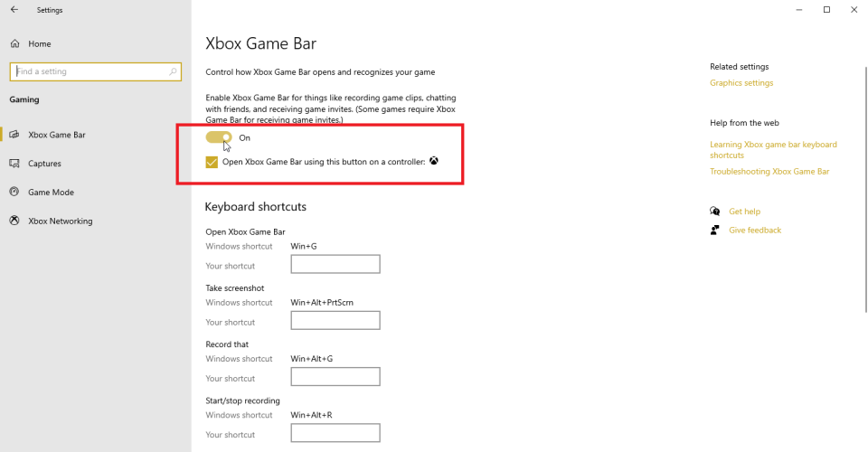Click the Xbox Game Bar page title
Screen dimensions: 868x452
260,43
